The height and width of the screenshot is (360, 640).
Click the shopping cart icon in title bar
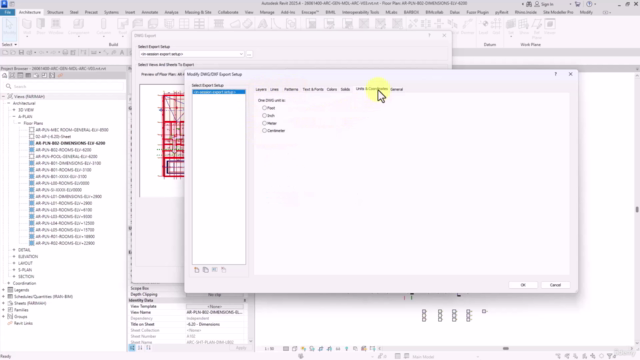[578, 4]
